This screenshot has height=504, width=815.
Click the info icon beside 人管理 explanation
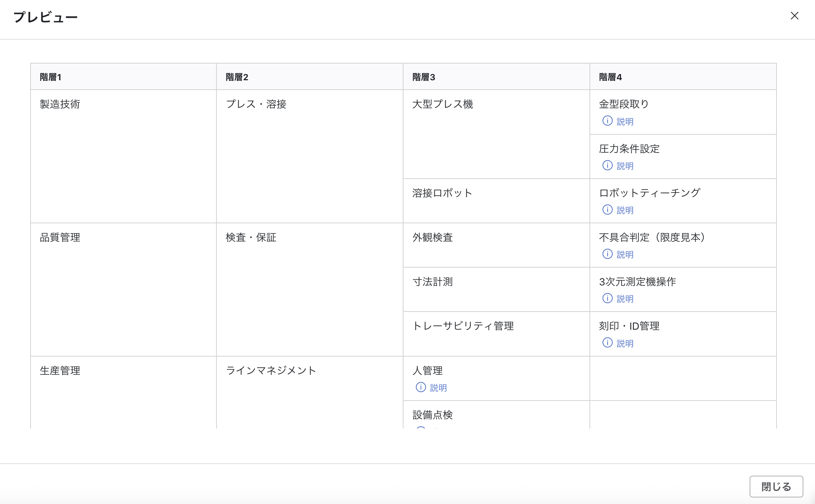coord(421,387)
